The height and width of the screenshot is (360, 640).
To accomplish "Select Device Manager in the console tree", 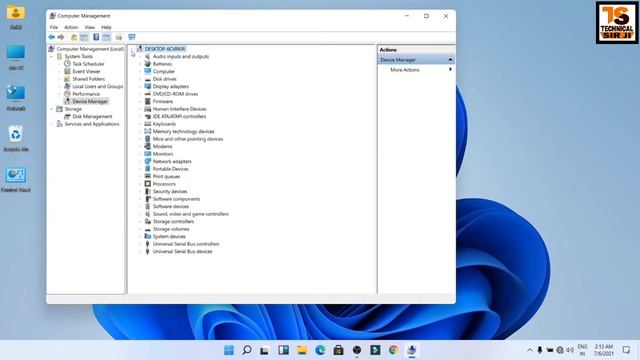I will 90,101.
